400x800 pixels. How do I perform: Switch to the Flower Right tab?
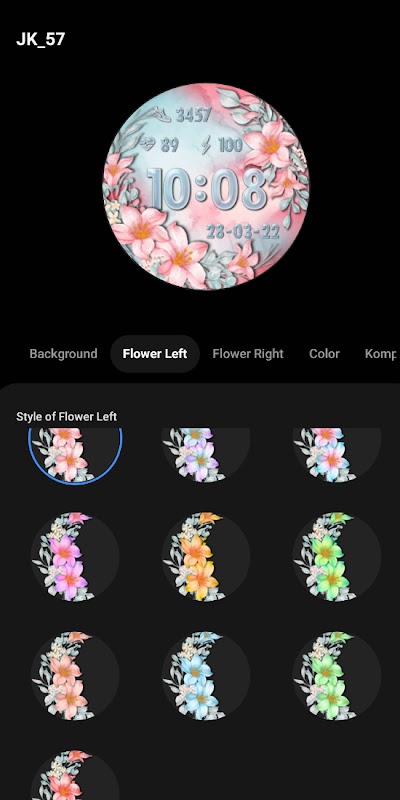click(248, 354)
